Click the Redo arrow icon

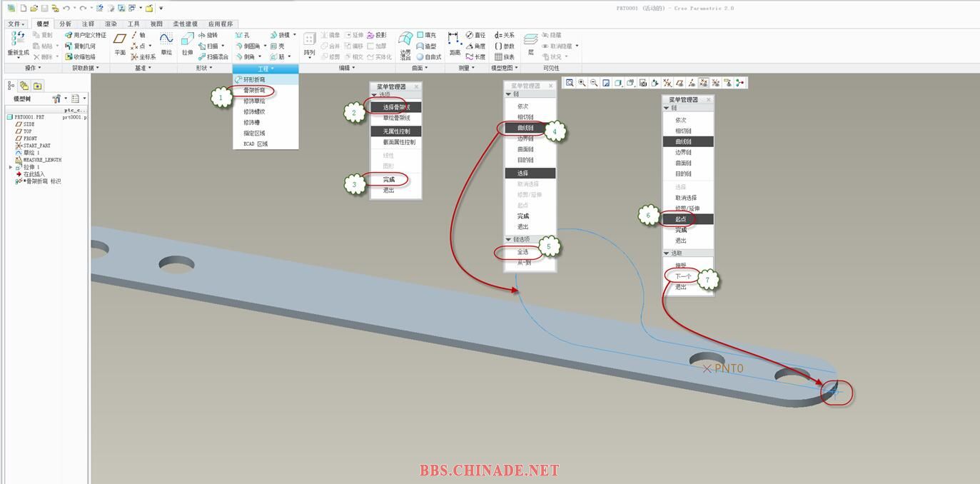(83, 8)
